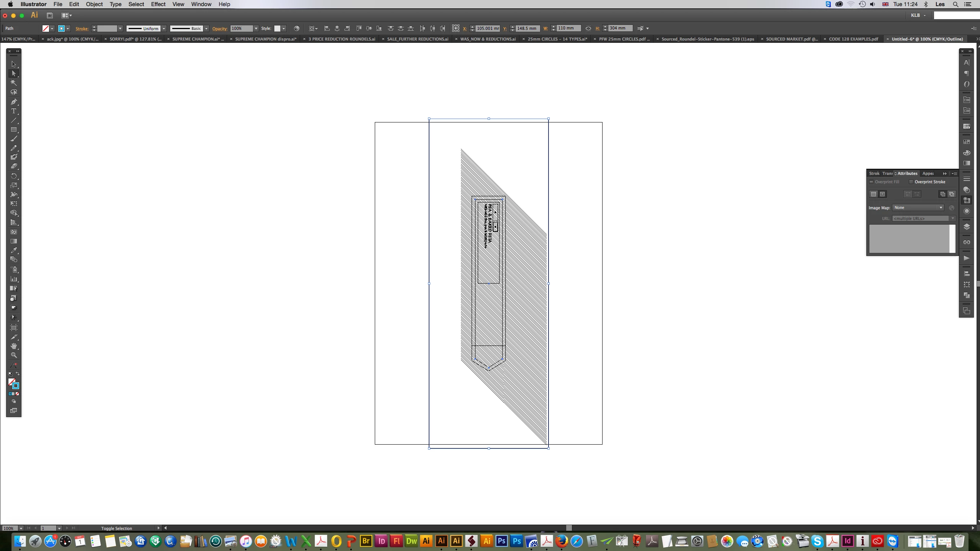Select the Pen tool
The image size is (980, 551).
(14, 102)
